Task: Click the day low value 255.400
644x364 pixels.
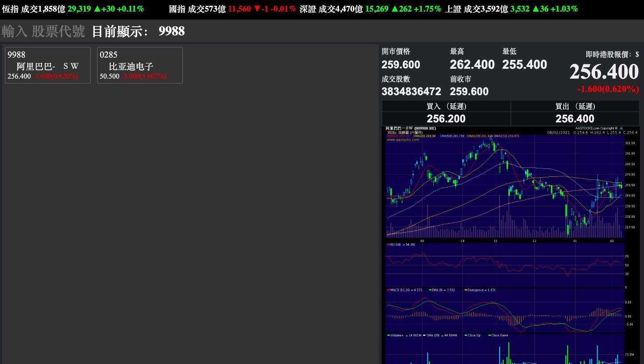Action: tap(525, 65)
